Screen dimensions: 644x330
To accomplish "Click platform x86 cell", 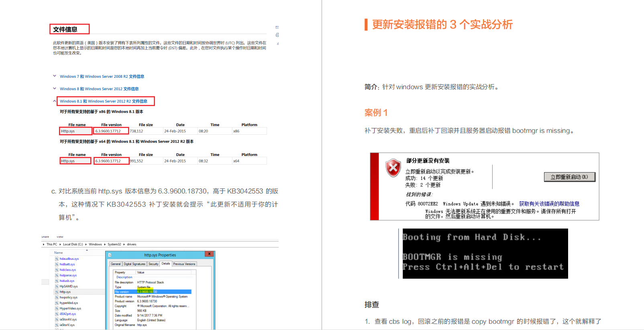I will tap(249, 131).
